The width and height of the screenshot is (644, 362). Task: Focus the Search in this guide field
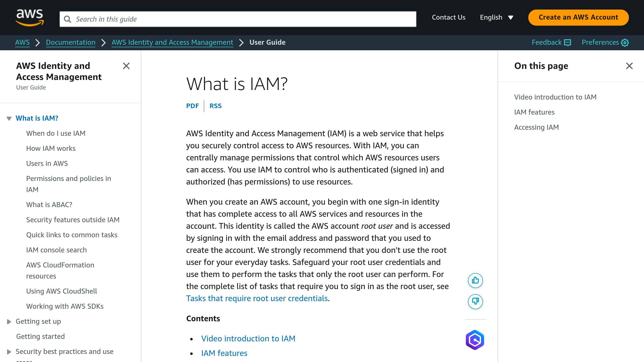point(238,19)
